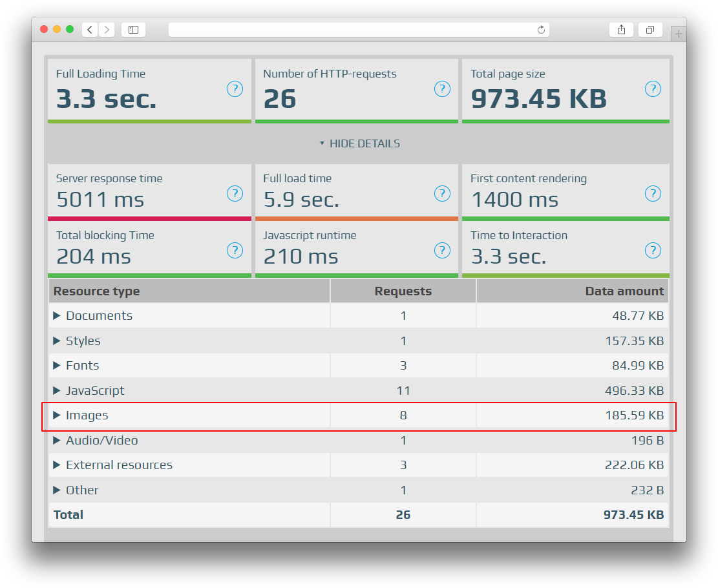
Task: Click the Safari share icon
Action: click(621, 30)
